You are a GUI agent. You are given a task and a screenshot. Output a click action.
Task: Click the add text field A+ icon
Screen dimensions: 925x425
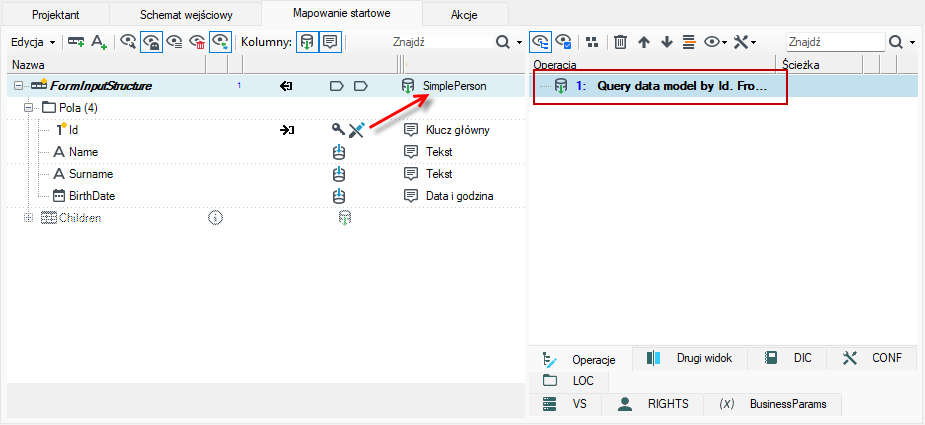click(99, 42)
